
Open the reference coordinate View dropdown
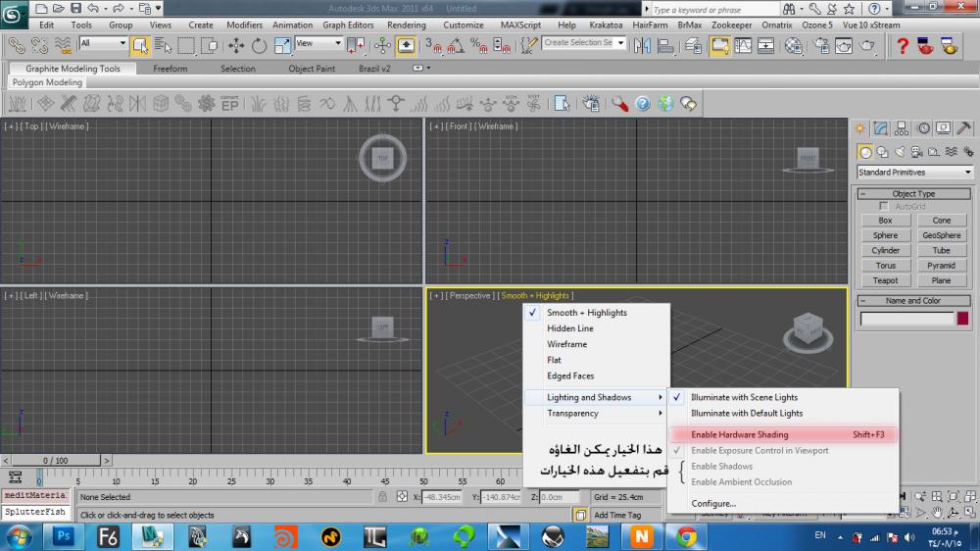coord(318,43)
